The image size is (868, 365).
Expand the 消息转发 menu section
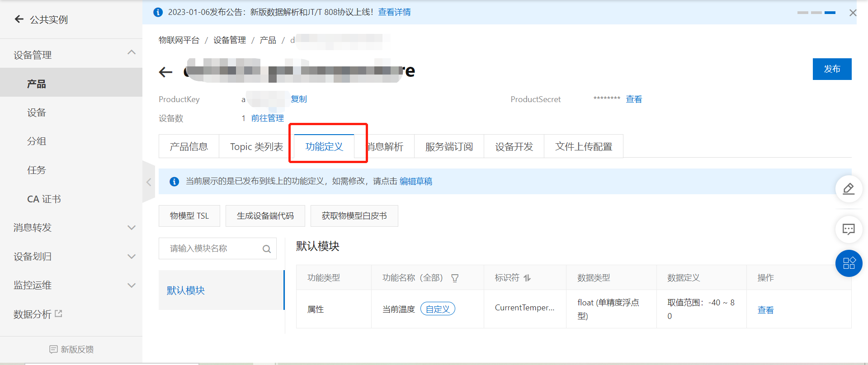132,228
